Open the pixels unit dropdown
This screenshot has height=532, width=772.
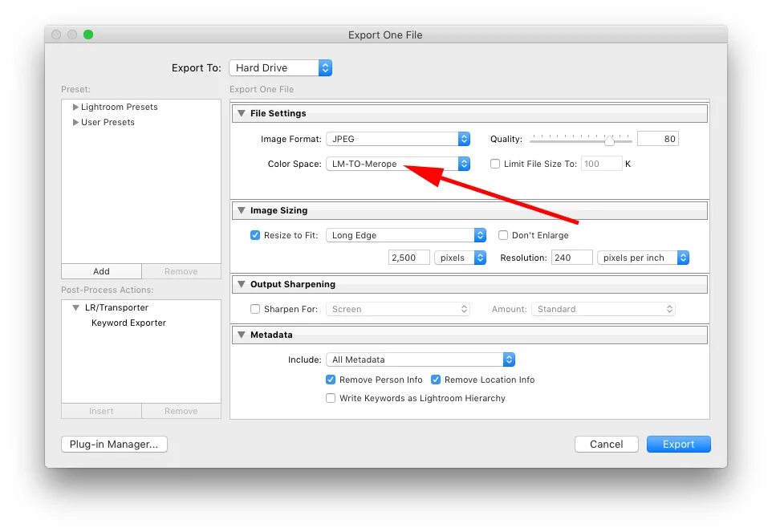461,258
